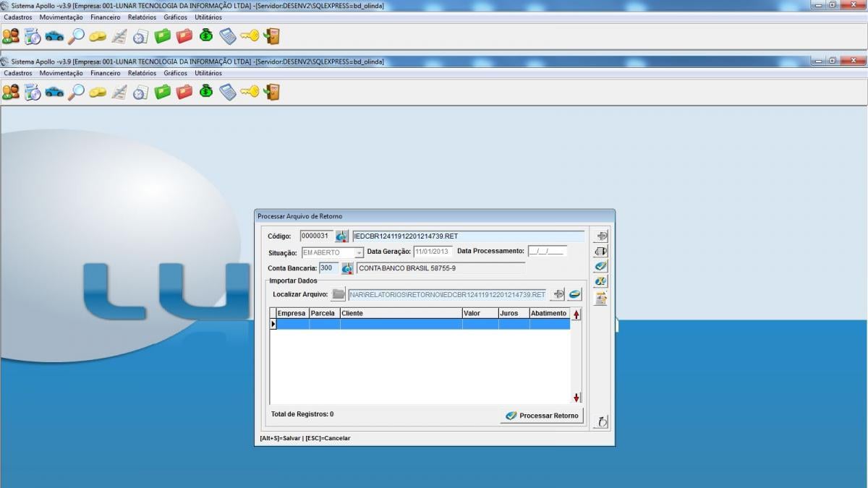Click the Juros column header in the grid
Screen dimensions: 868x488
[514, 314]
